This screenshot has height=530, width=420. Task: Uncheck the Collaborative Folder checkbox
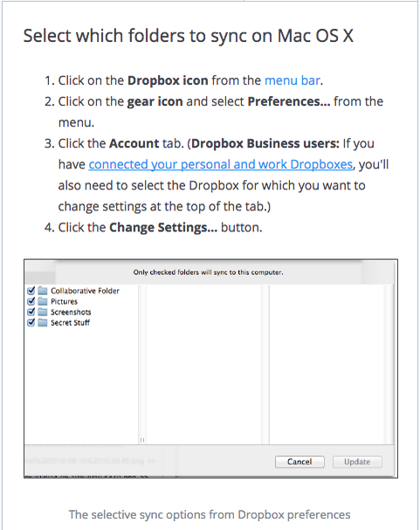31,291
